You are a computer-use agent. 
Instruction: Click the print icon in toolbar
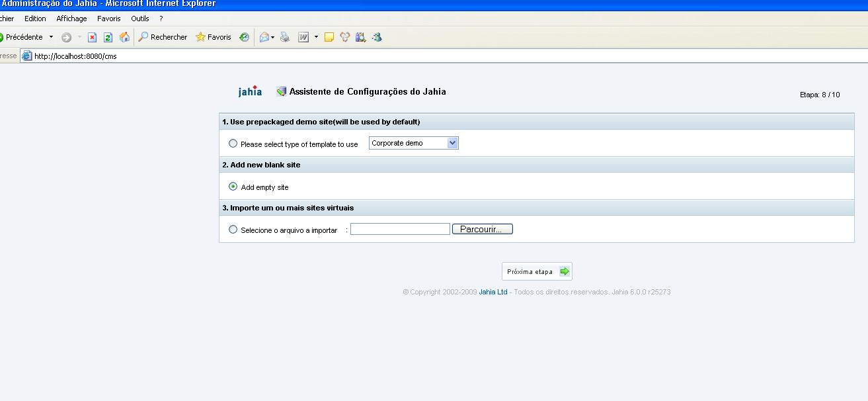point(285,37)
